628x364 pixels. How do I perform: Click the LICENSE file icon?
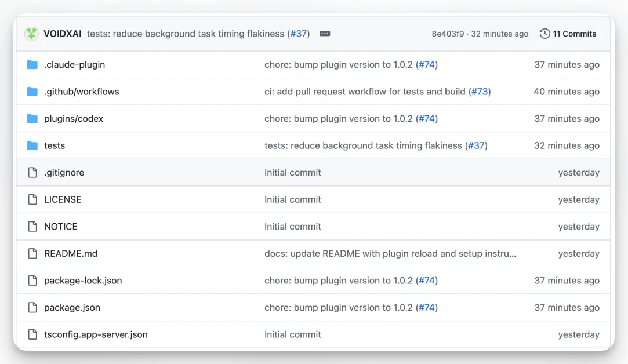pyautogui.click(x=32, y=199)
